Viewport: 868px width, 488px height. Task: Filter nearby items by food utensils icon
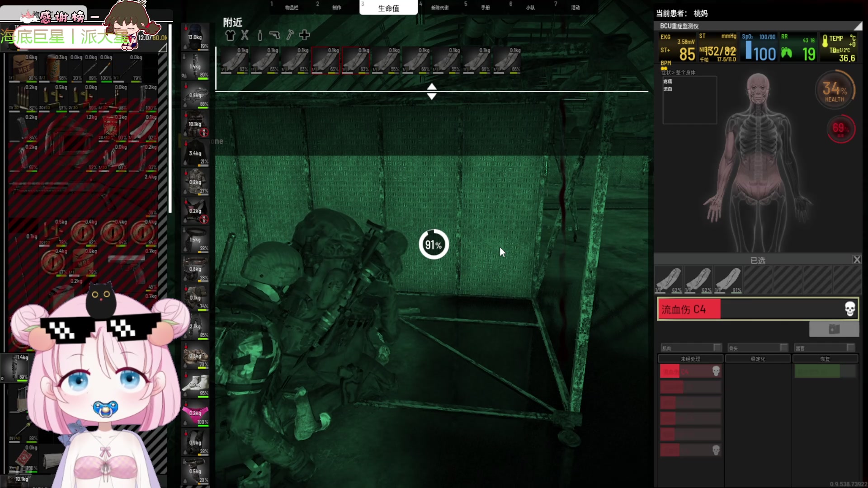point(245,35)
